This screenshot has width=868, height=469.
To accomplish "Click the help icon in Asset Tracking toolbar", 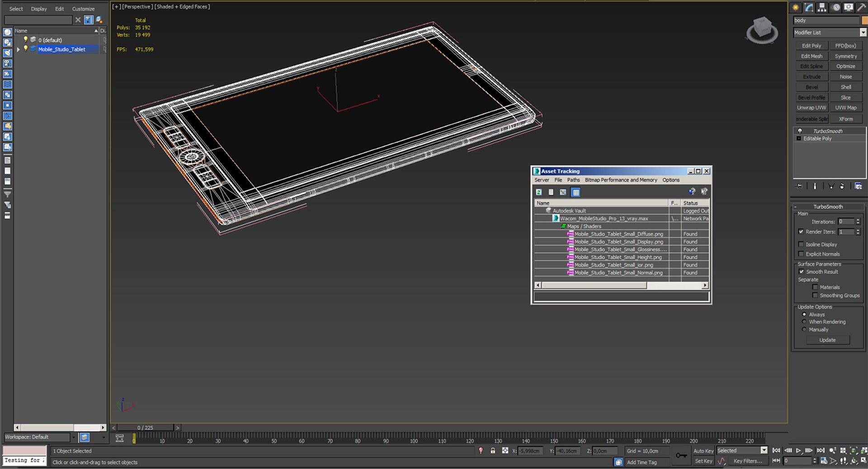I will coord(692,192).
